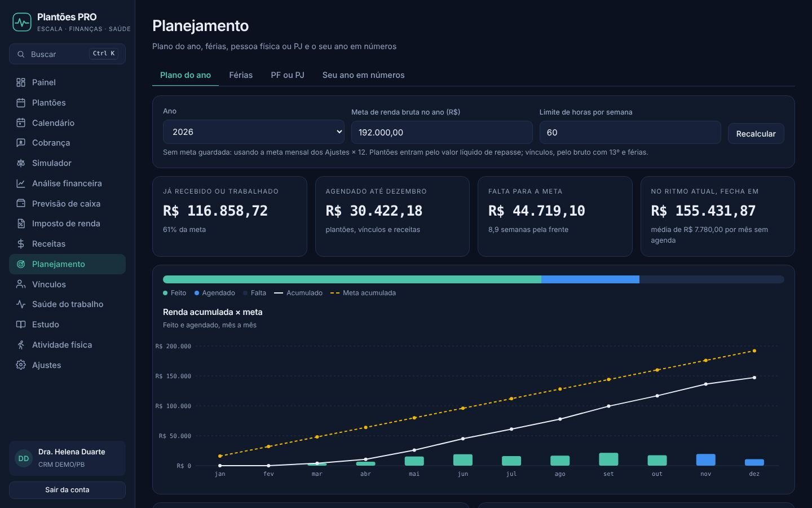The image size is (812, 508).
Task: Click the blue Agendado progress bar segment
Action: point(590,279)
